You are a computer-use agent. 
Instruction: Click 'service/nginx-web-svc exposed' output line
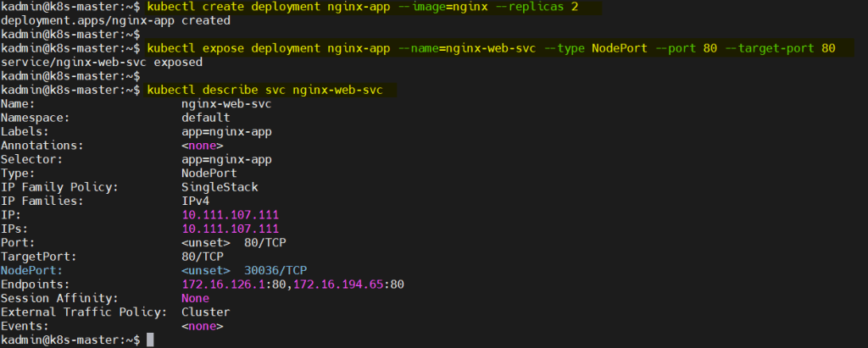102,63
